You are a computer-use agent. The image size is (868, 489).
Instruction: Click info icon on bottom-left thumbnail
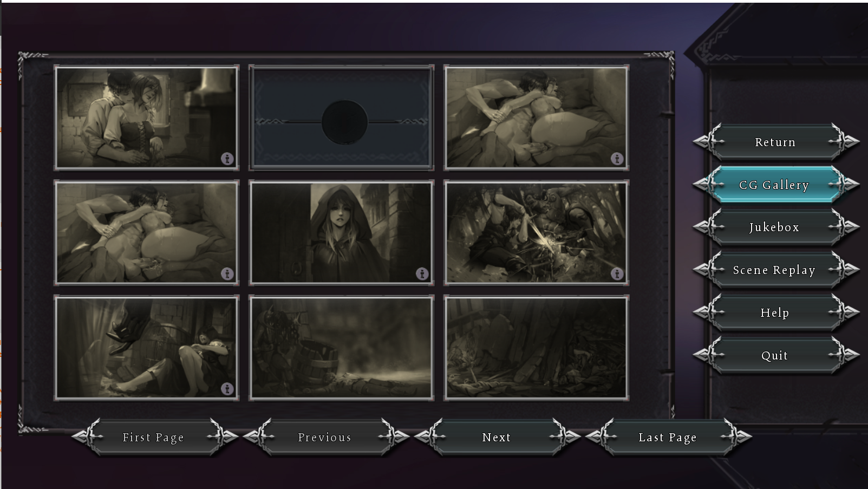tap(227, 389)
